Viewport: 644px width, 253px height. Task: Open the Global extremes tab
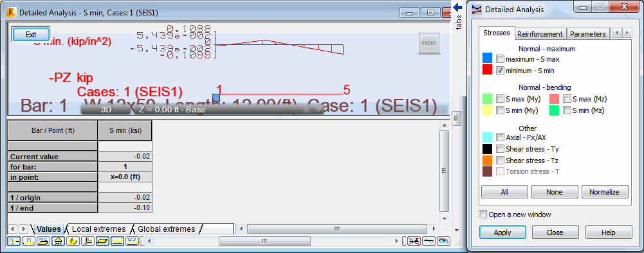tap(167, 229)
